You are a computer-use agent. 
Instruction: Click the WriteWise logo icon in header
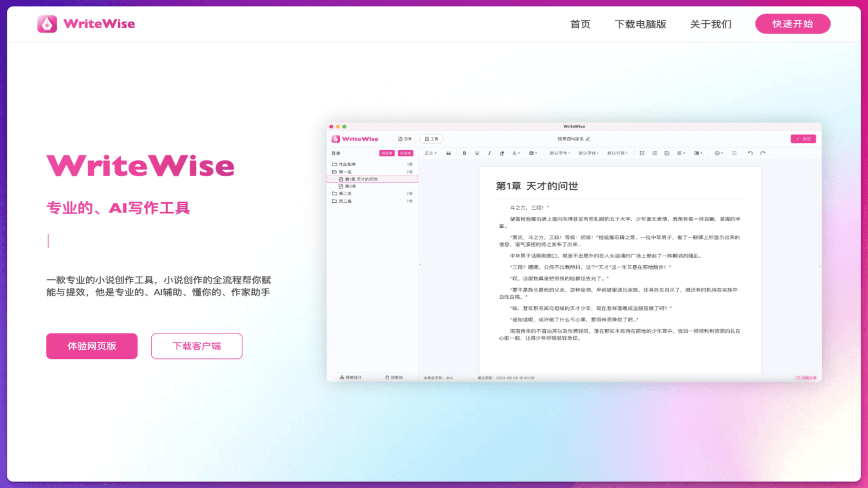tap(47, 24)
